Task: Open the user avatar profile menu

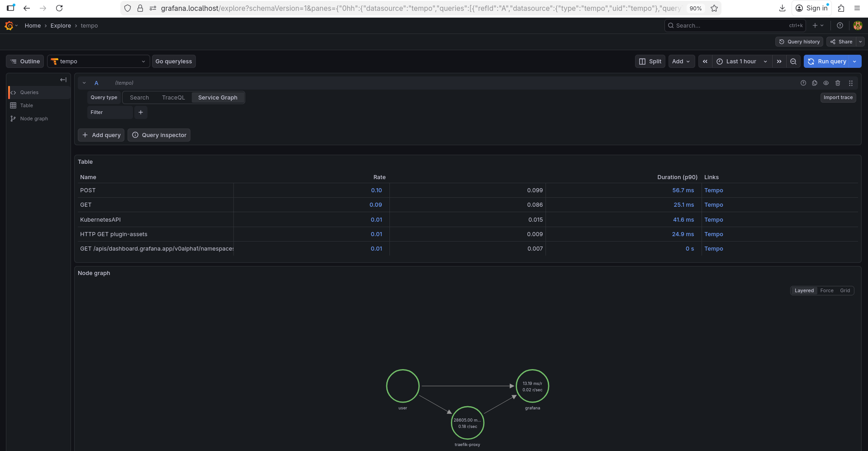Action: (x=858, y=26)
